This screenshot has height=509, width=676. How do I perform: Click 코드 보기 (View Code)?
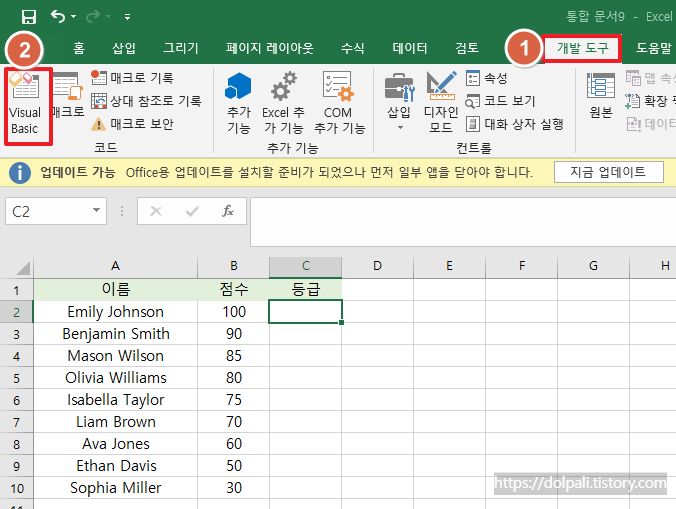pyautogui.click(x=501, y=101)
